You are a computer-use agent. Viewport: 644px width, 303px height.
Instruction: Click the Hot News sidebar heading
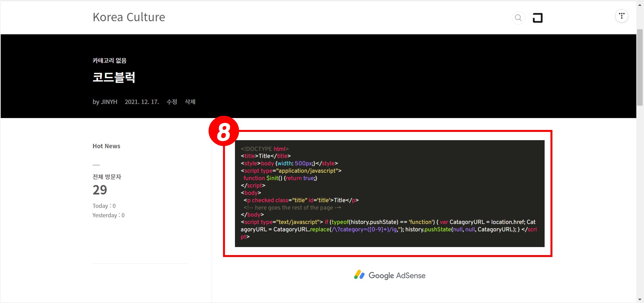coord(106,146)
